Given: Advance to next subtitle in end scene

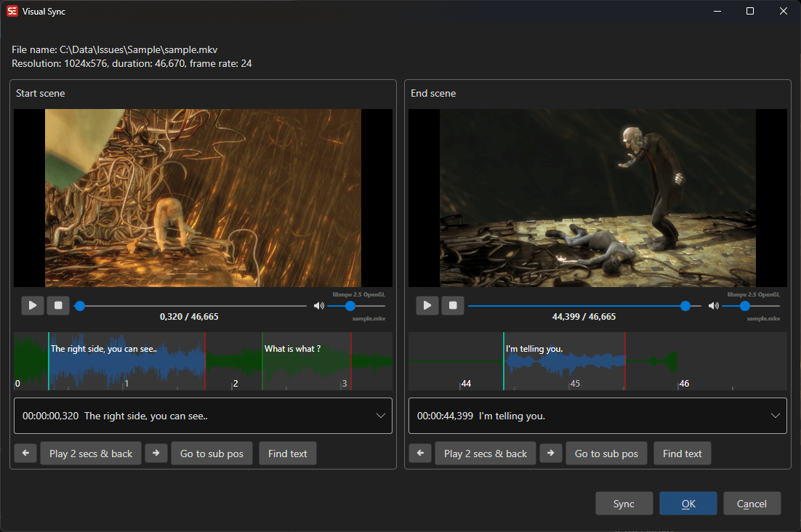Looking at the screenshot, I should [x=551, y=453].
